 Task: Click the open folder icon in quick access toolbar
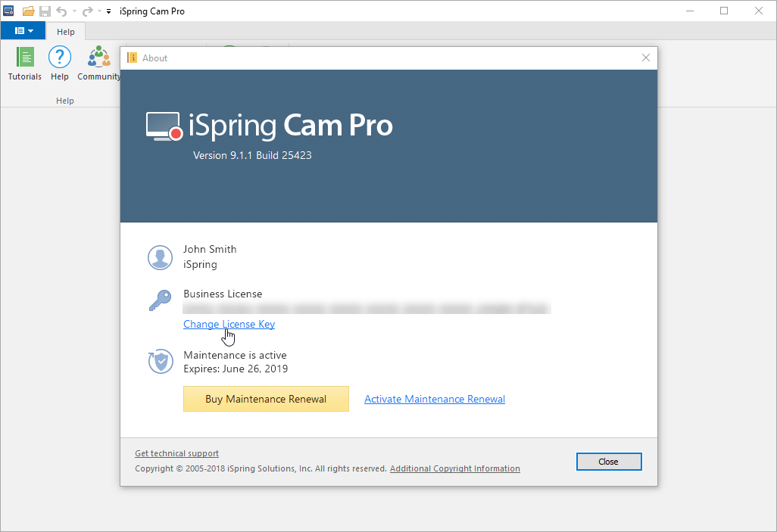pyautogui.click(x=29, y=11)
